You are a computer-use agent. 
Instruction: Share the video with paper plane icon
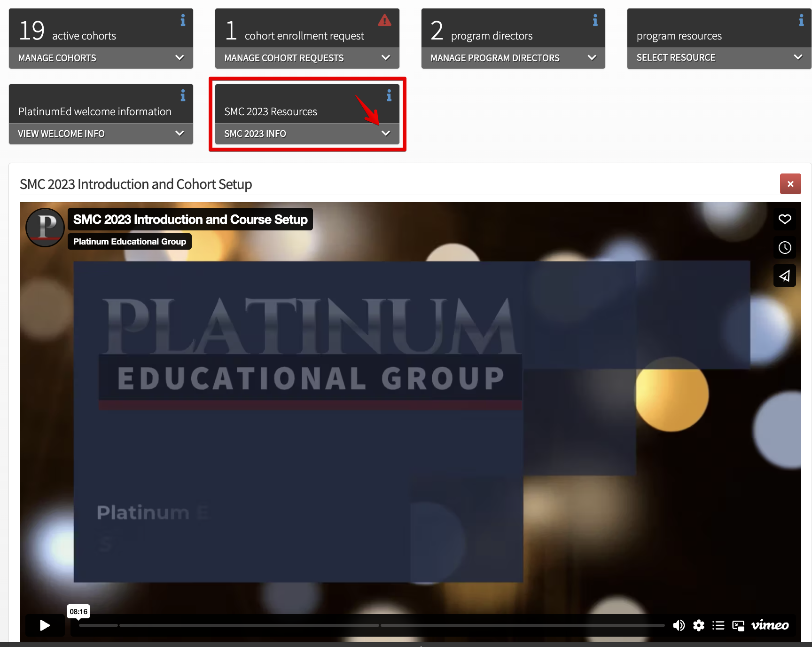click(785, 276)
